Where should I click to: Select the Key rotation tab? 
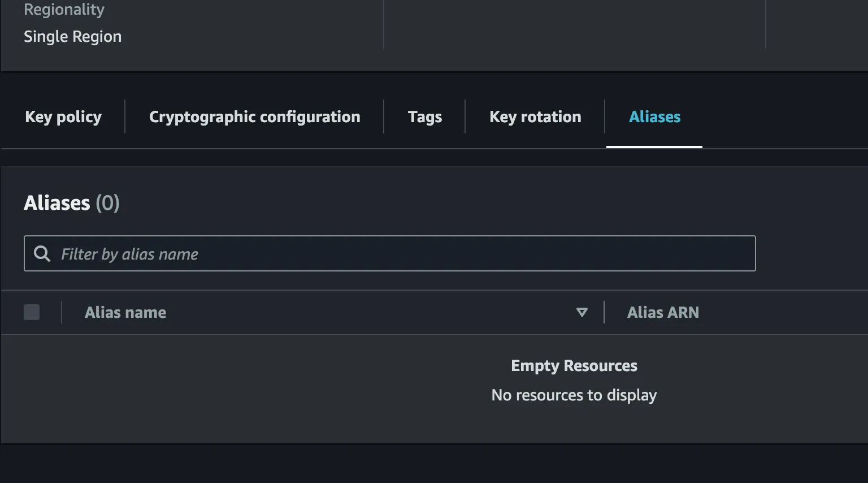point(535,117)
